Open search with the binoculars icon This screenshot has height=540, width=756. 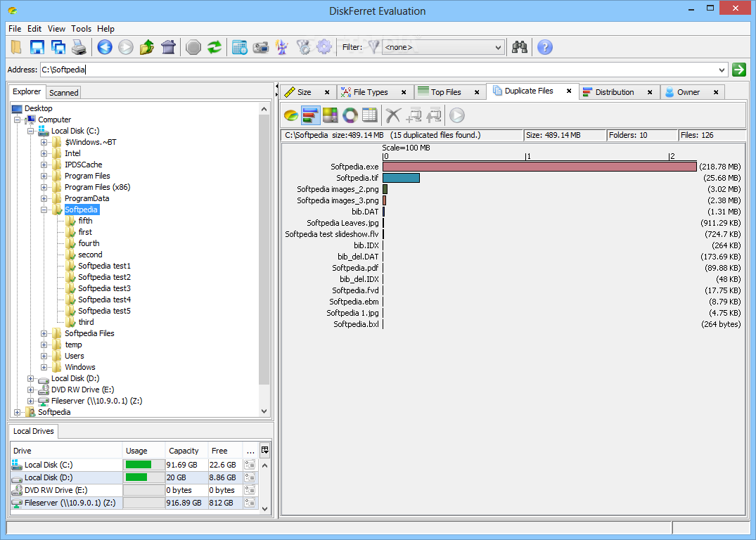click(x=519, y=47)
